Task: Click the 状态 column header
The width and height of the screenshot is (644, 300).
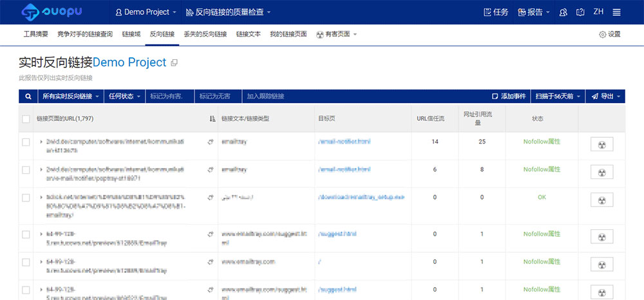Action: 538,118
